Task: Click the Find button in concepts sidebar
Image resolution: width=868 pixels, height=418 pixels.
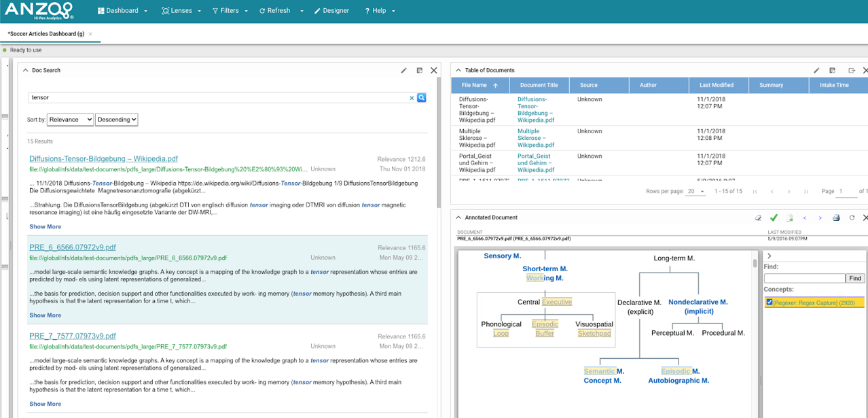Action: click(855, 278)
